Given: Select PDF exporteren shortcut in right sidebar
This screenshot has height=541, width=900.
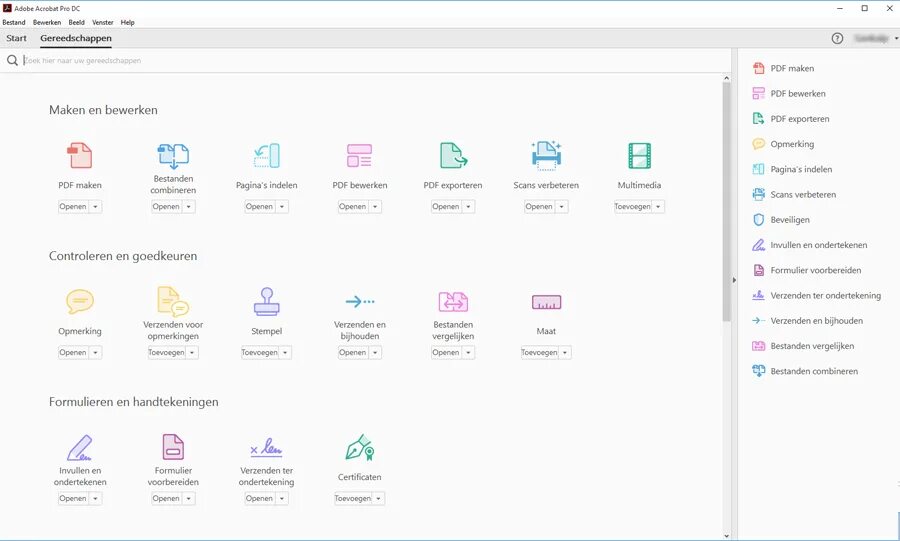Looking at the screenshot, I should click(790, 119).
